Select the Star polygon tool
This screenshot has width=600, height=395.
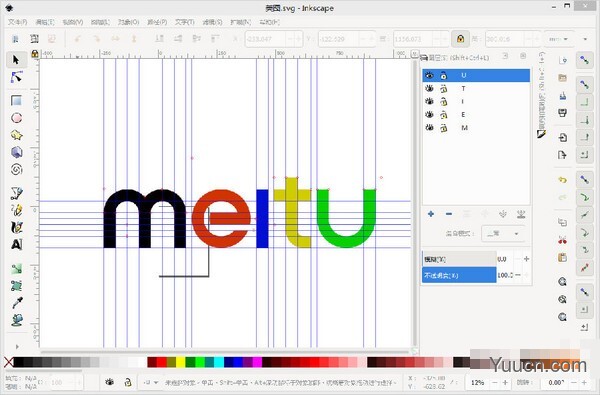[16, 135]
